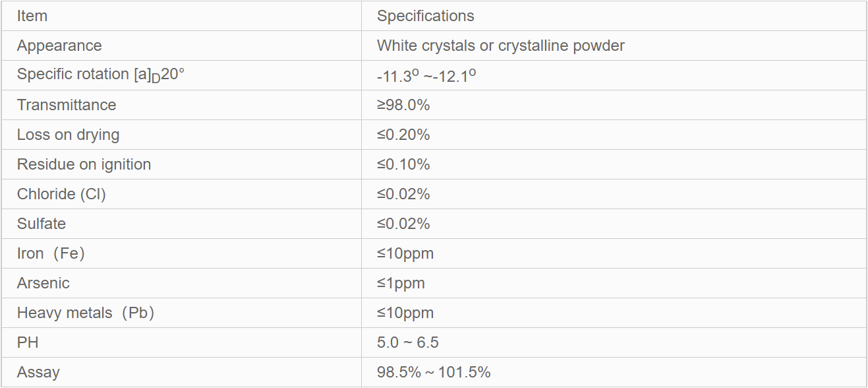Click the ≥98.0% transmittance value
Screen dimensions: 868x388
[403, 105]
